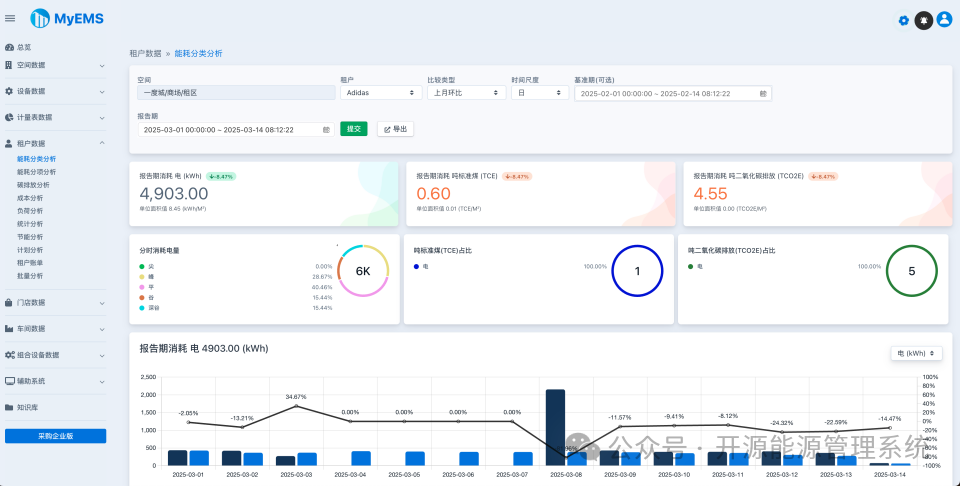Click the MyEMS logo
The width and height of the screenshot is (960, 486).
pos(67,18)
